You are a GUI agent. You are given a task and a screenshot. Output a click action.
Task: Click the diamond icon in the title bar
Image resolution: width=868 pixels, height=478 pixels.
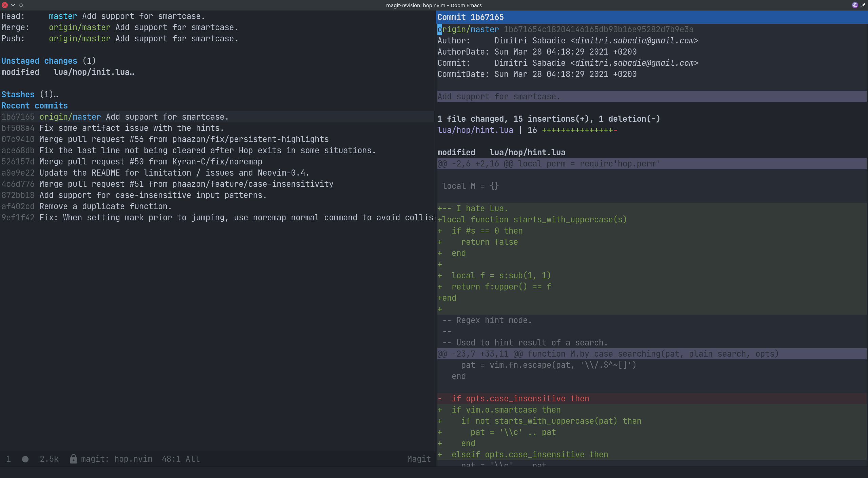[x=21, y=5]
